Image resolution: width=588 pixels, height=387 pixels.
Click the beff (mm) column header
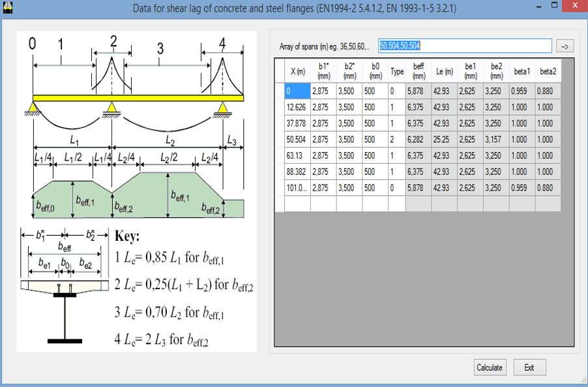click(x=419, y=72)
